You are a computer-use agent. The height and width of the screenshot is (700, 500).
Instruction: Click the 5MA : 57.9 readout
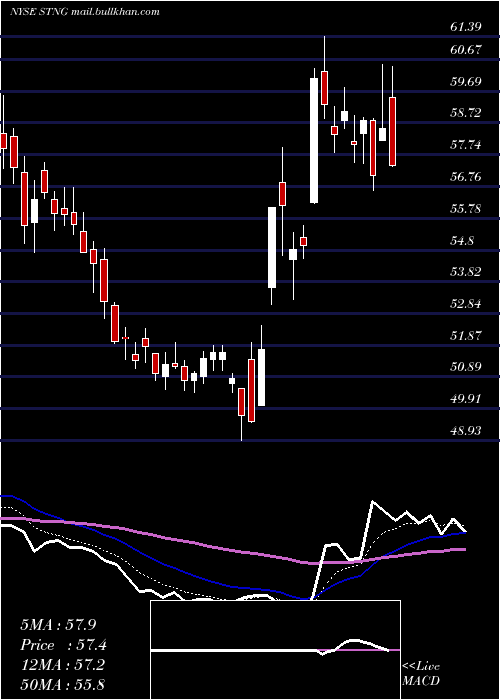(58, 625)
